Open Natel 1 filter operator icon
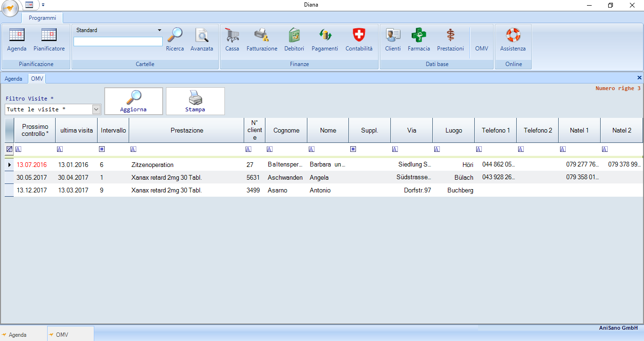644x341 pixels. point(563,149)
